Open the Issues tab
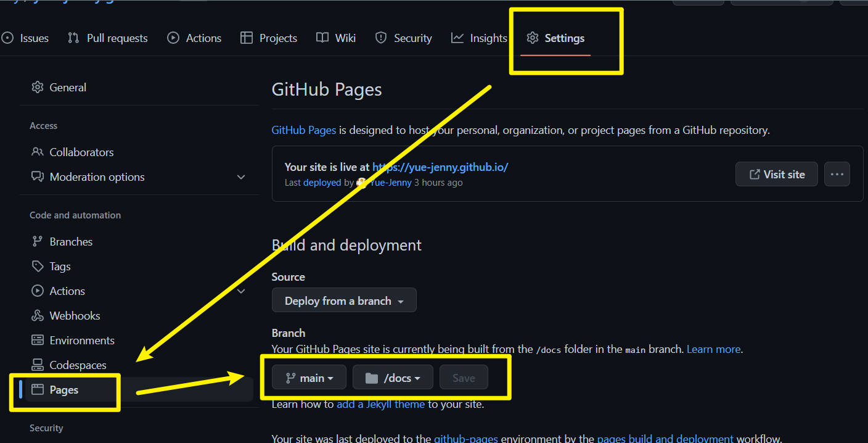Screen dimensions: 868x443 click(25, 38)
